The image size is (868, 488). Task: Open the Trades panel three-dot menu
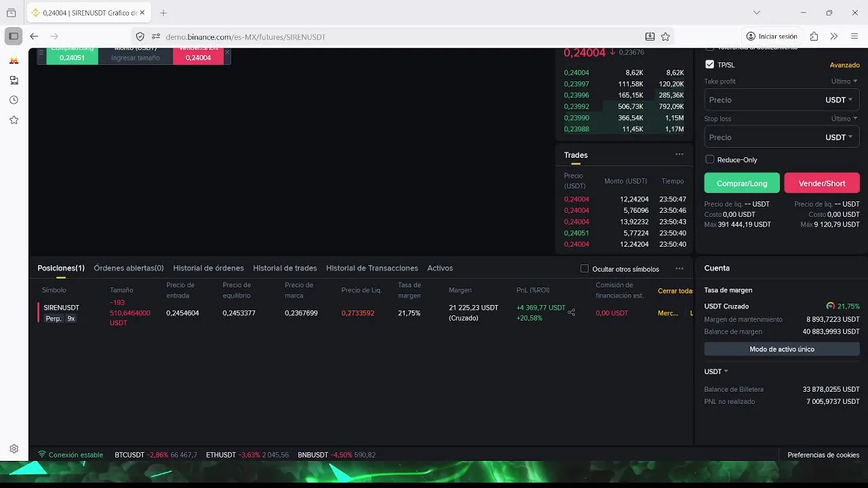679,155
